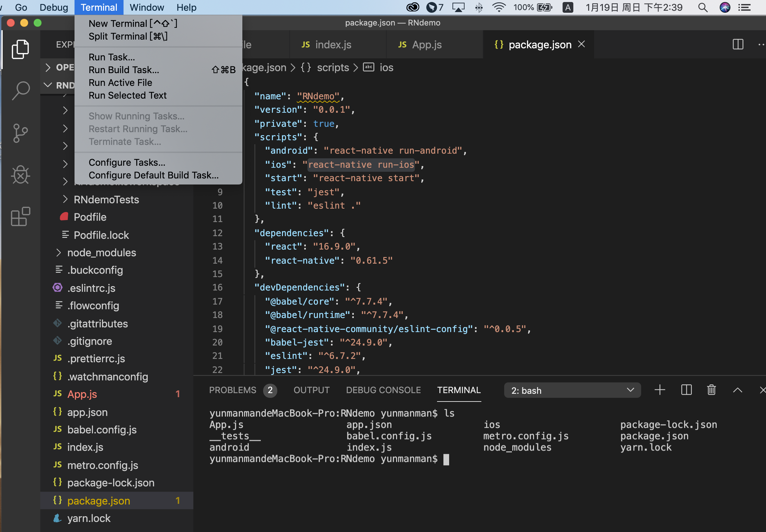Click the Wi-Fi status icon
766x532 pixels.
(x=499, y=7)
